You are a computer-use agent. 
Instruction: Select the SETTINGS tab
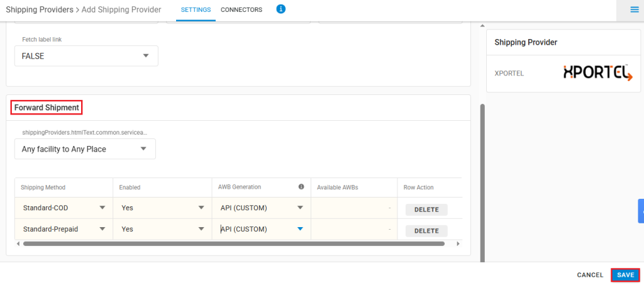coord(196,10)
